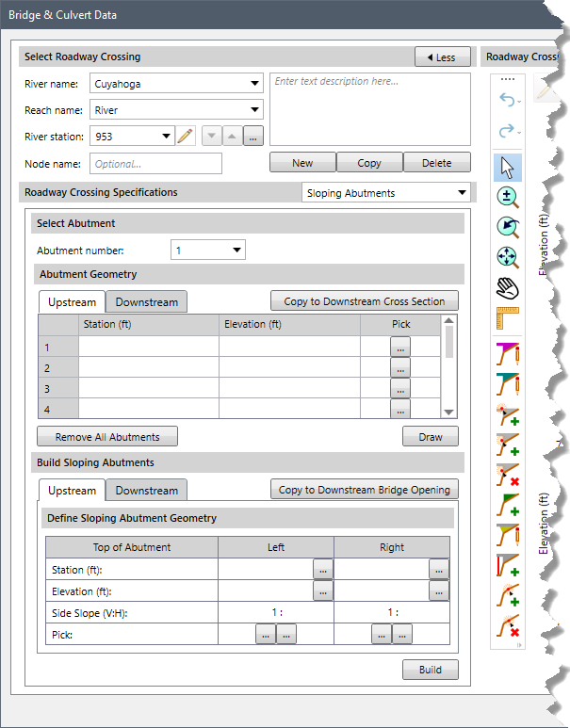This screenshot has width=570, height=728.
Task: Pick the measure ruler tool
Action: 509,317
